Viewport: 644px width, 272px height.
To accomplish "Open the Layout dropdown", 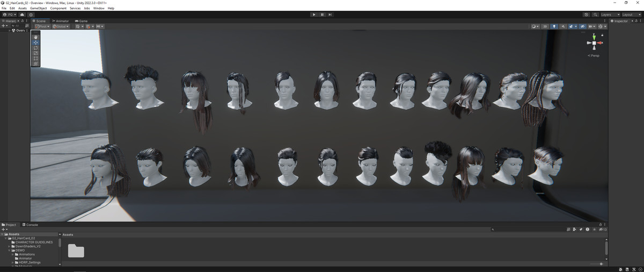I will [x=631, y=15].
